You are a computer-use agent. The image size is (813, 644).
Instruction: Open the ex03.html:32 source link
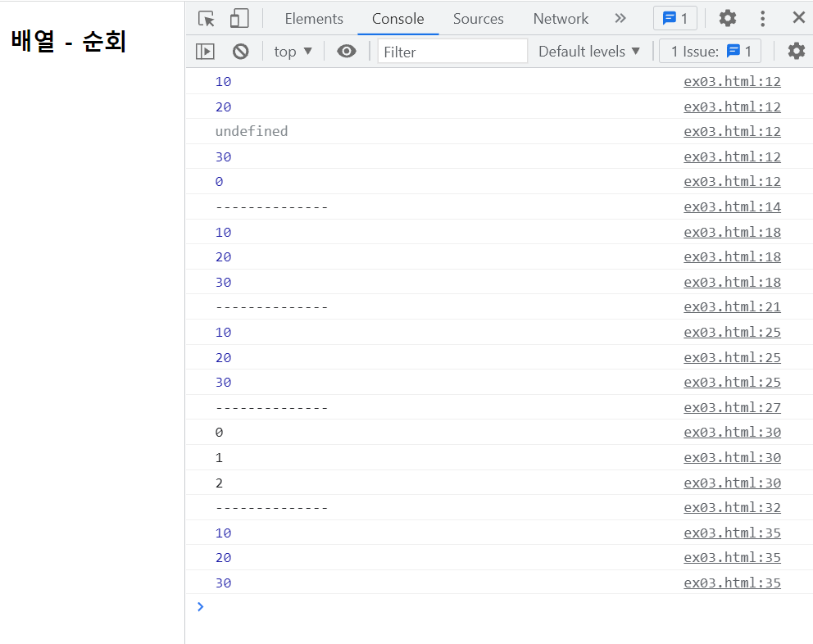click(x=732, y=508)
